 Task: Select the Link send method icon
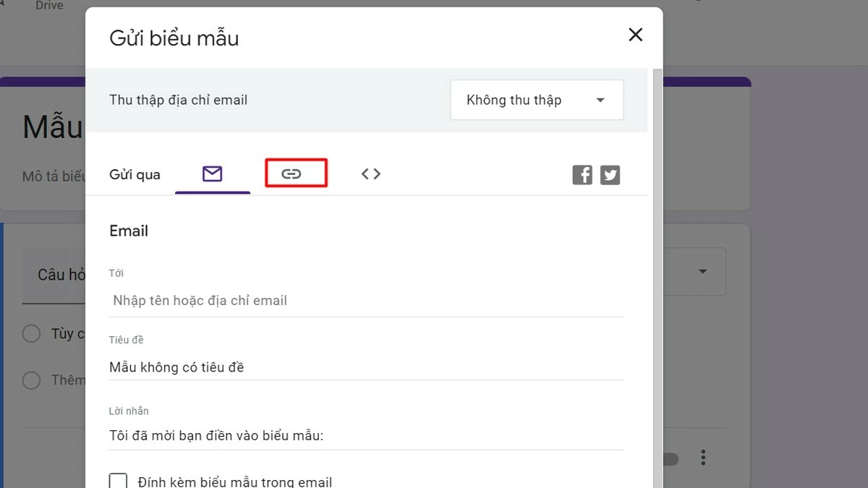point(296,174)
